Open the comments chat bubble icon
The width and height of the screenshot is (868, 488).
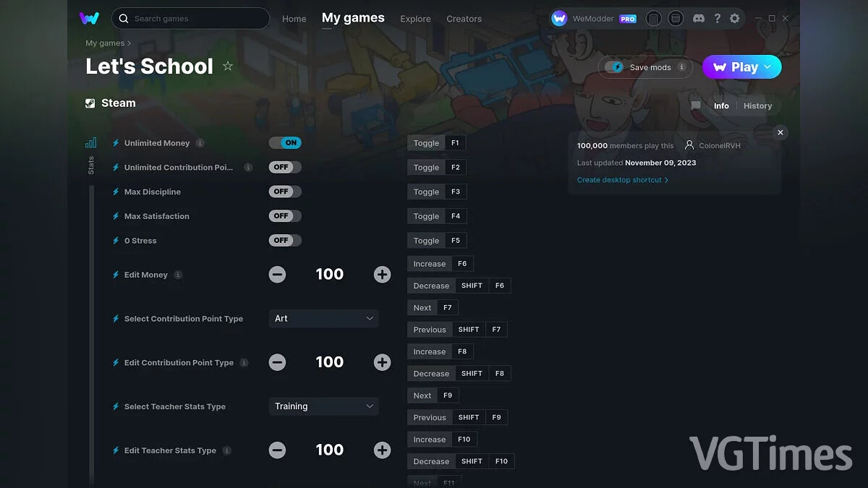pos(696,106)
